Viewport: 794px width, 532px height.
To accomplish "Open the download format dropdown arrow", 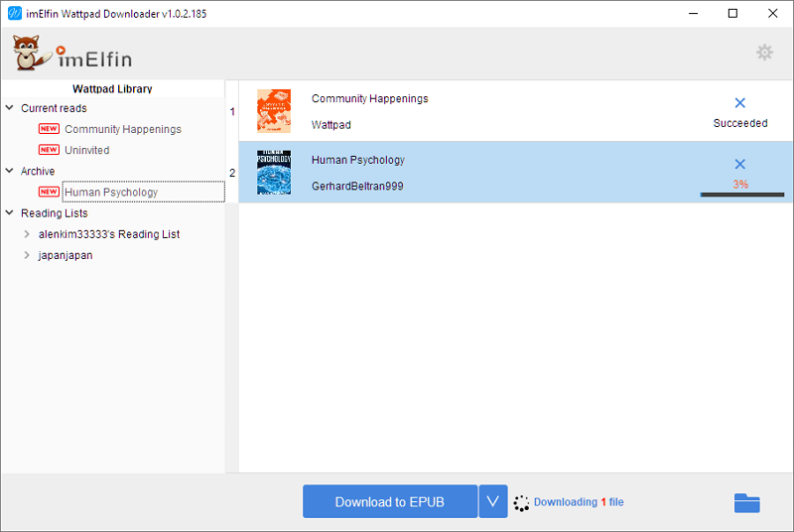I will click(492, 501).
